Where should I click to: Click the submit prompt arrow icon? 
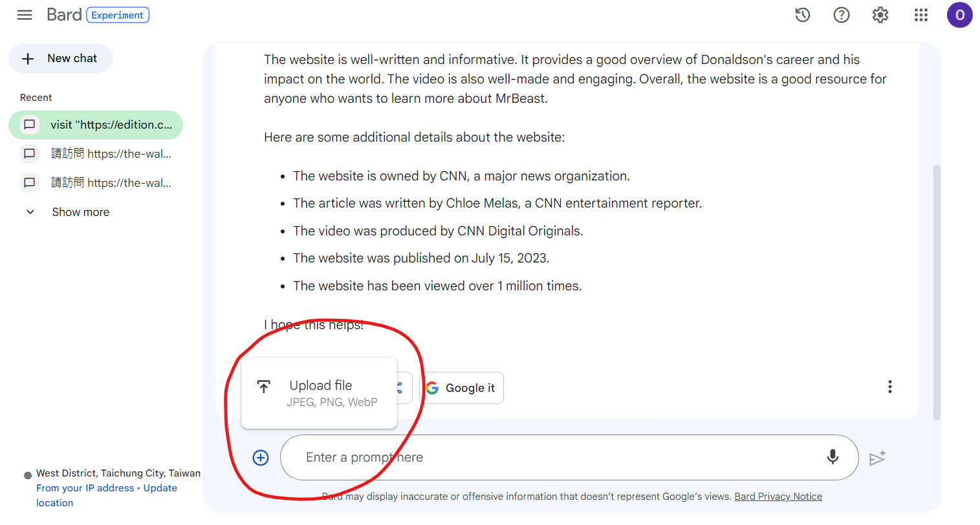[877, 458]
